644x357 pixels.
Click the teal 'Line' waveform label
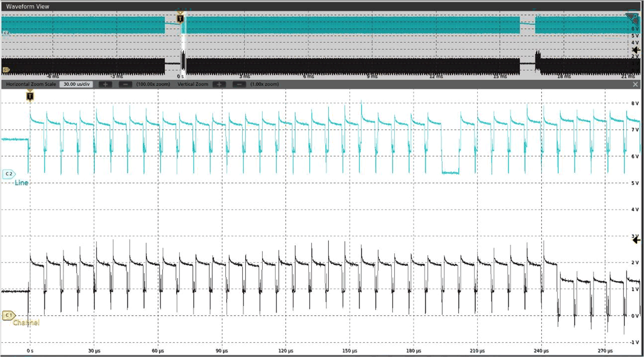tap(21, 183)
